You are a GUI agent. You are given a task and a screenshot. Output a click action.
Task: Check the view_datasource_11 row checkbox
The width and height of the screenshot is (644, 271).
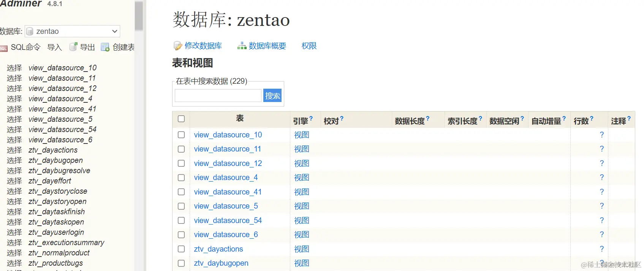(181, 149)
